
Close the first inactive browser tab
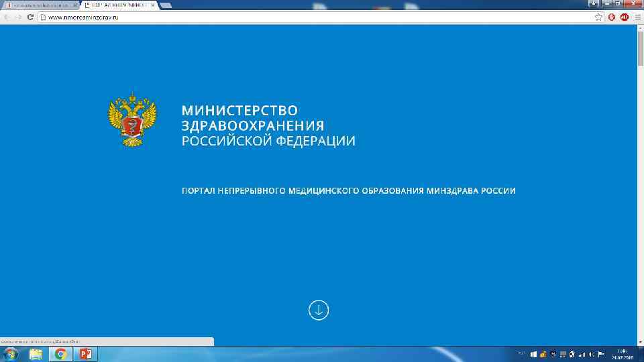coord(74,5)
